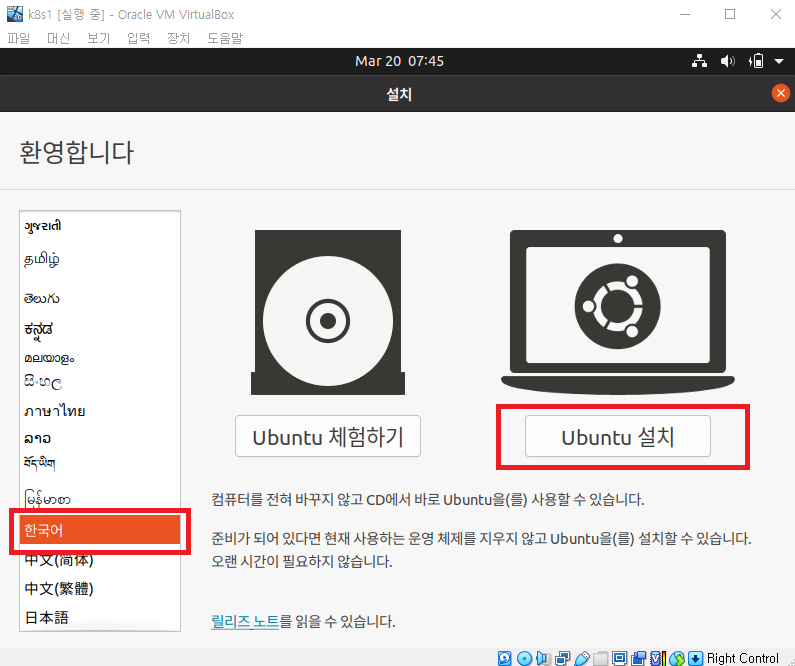Click the Mar 20 07:45 clock
This screenshot has width=795, height=666.
click(x=400, y=61)
